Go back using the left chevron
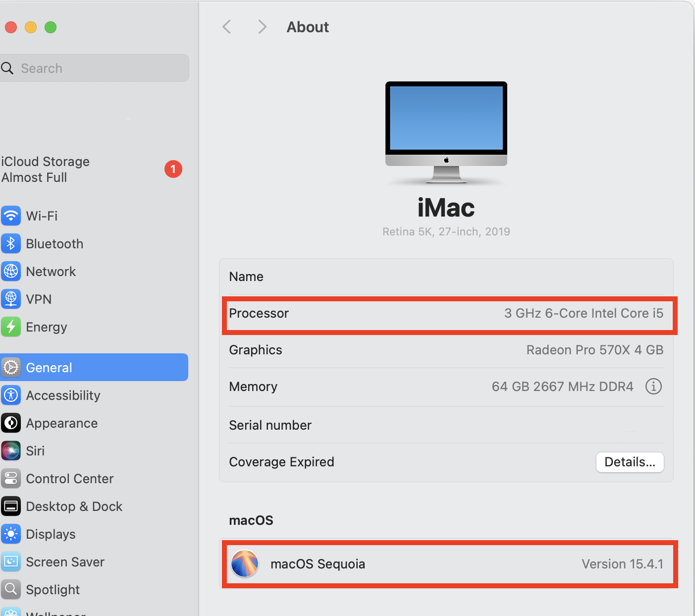Image resolution: width=695 pixels, height=616 pixels. click(227, 27)
